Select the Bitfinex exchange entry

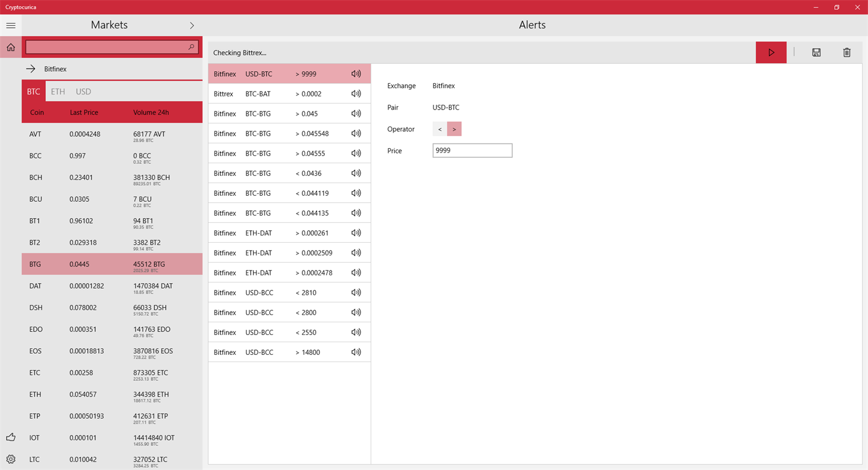click(112, 69)
